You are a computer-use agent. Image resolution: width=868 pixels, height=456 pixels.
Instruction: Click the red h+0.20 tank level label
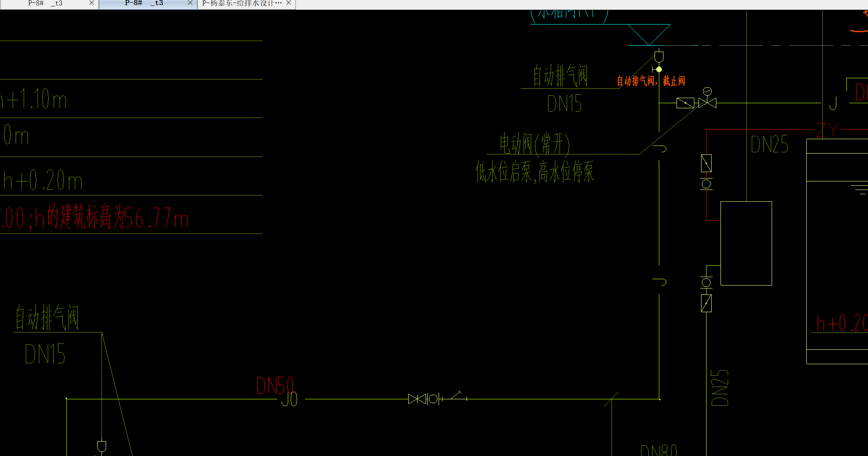tap(842, 323)
